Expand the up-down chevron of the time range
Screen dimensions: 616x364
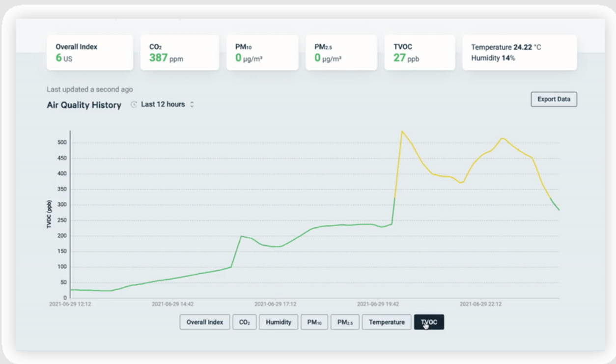(192, 105)
